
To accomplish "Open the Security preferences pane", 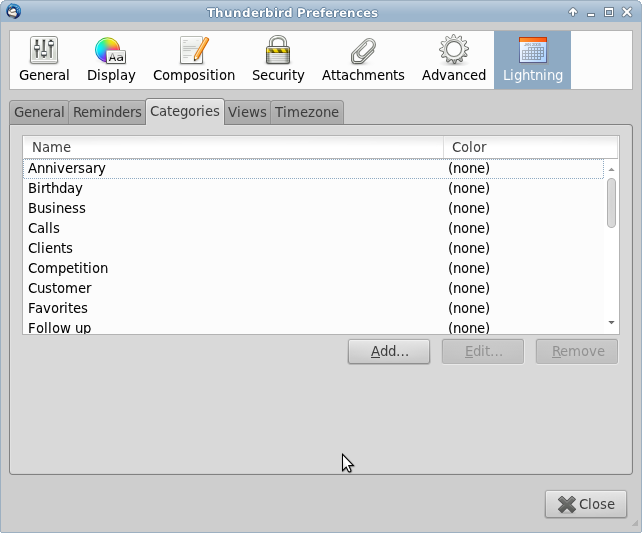I will [278, 60].
